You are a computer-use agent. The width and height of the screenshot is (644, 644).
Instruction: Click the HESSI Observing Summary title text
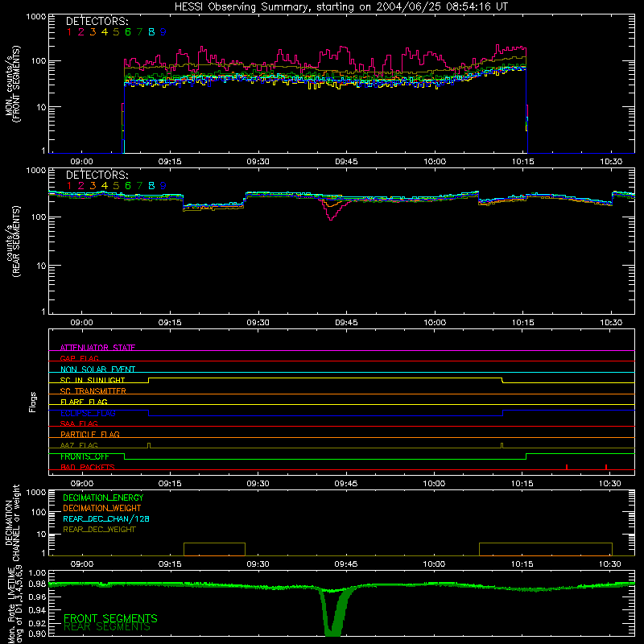[341, 7]
